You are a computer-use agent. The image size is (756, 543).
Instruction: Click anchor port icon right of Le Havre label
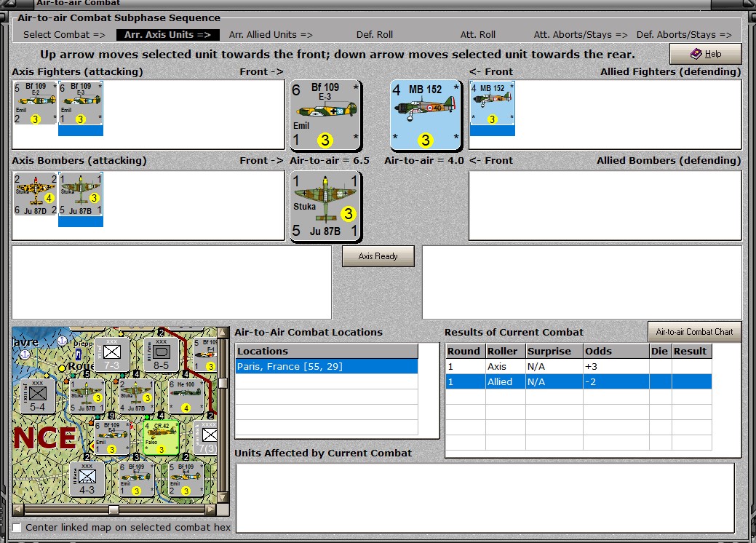[62, 341]
